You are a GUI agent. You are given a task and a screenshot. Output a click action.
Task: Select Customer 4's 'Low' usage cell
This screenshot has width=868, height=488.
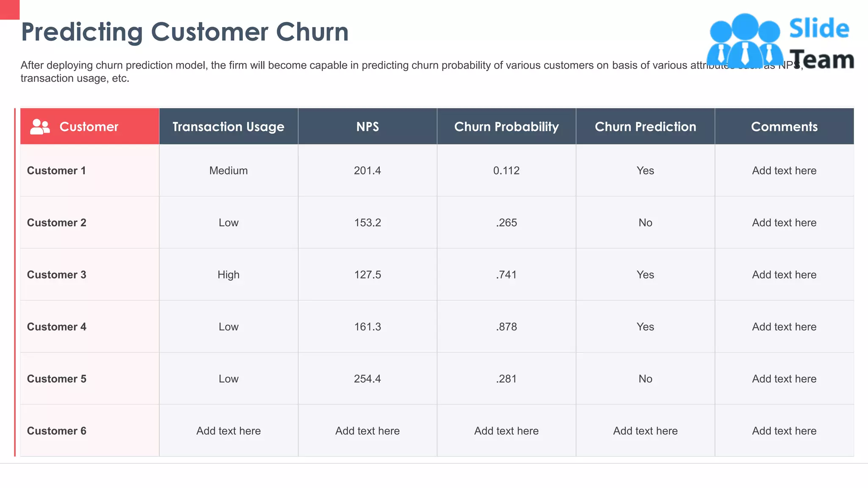click(x=228, y=327)
